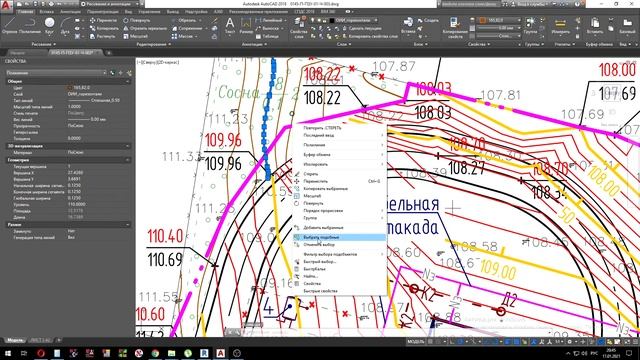This screenshot has height=360, width=640.
Task: Choose Изолировать in the context menu
Action: 340,164
